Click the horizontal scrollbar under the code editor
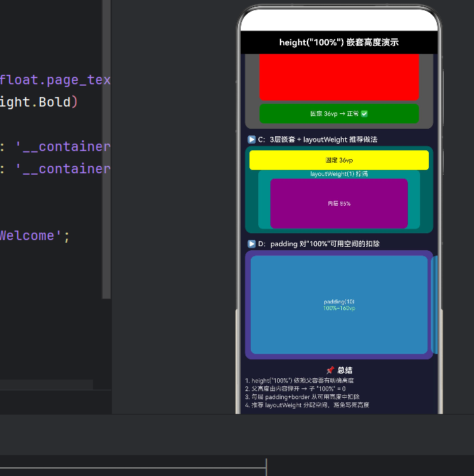The height and width of the screenshot is (476, 474). point(47,384)
